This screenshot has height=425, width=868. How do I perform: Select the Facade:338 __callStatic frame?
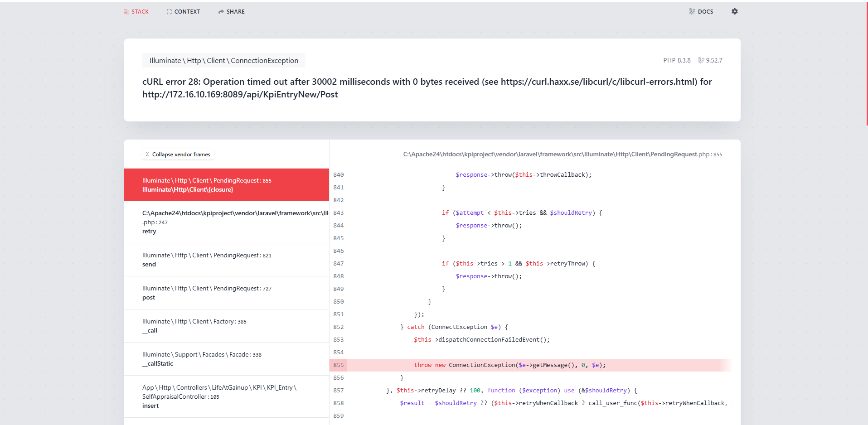226,359
